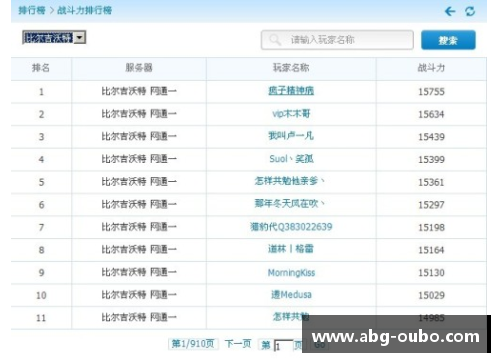The image size is (500, 362).
Task: Click the 玩家名称 column header
Action: click(291, 68)
